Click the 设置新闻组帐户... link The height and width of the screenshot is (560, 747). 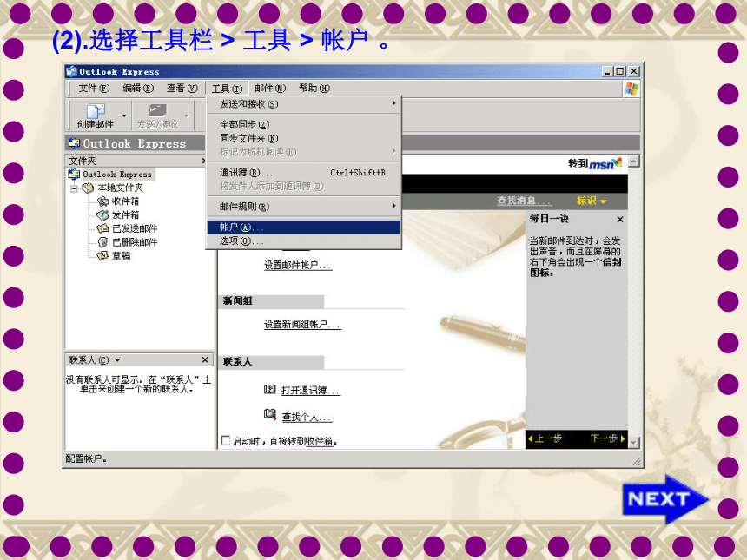(x=302, y=325)
